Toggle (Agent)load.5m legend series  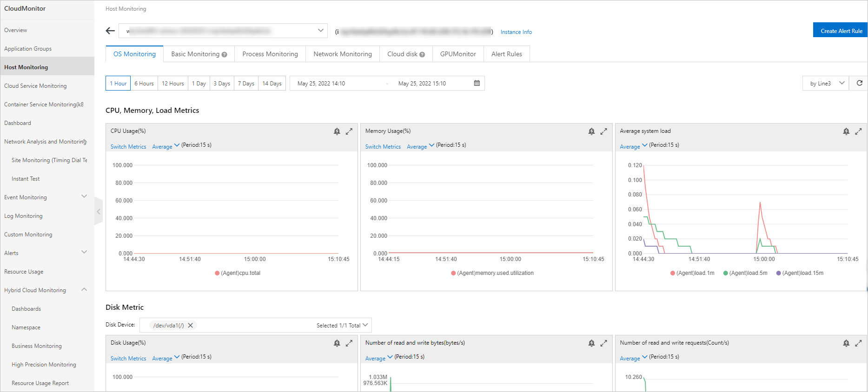(x=745, y=273)
